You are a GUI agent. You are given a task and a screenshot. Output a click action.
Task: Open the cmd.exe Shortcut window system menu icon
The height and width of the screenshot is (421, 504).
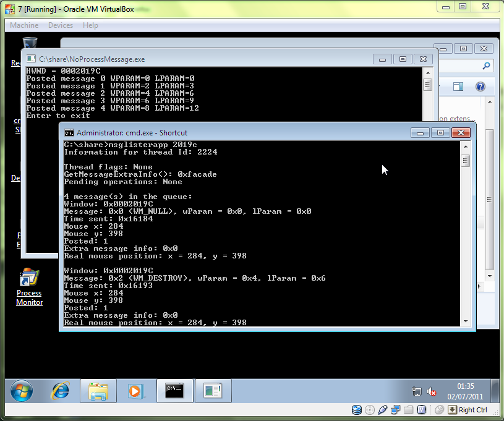69,133
